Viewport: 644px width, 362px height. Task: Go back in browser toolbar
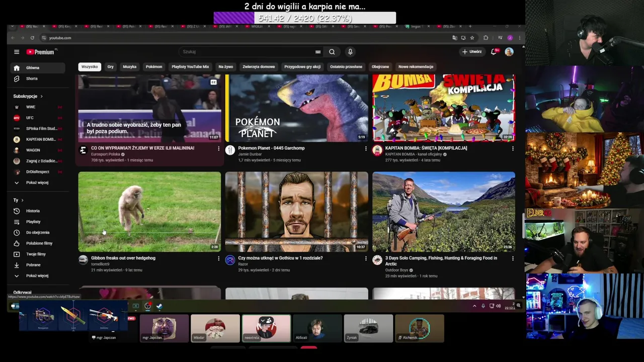(x=13, y=38)
